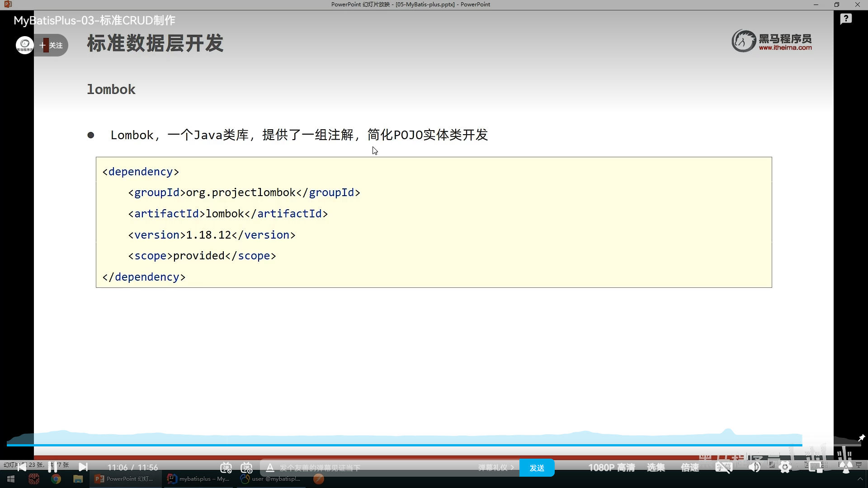Open the player settings gear

(785, 468)
